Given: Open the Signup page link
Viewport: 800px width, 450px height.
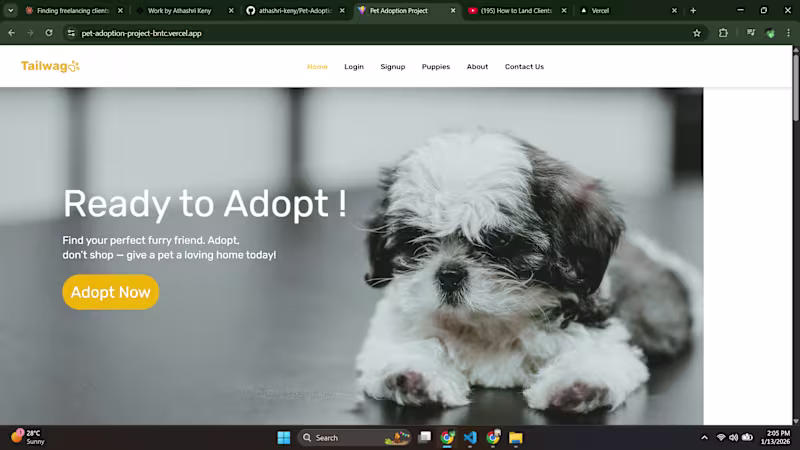Looking at the screenshot, I should [x=392, y=67].
